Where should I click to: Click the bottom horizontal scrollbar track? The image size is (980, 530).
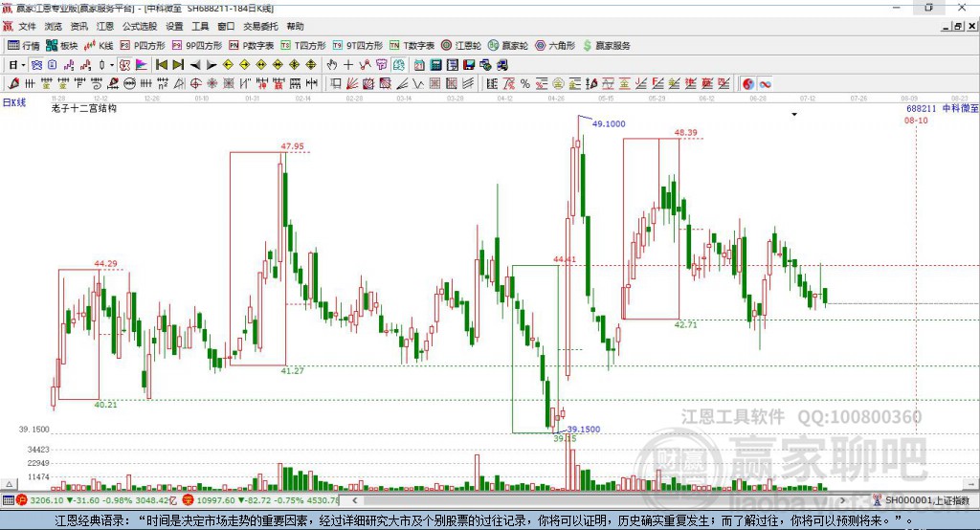click(x=597, y=500)
